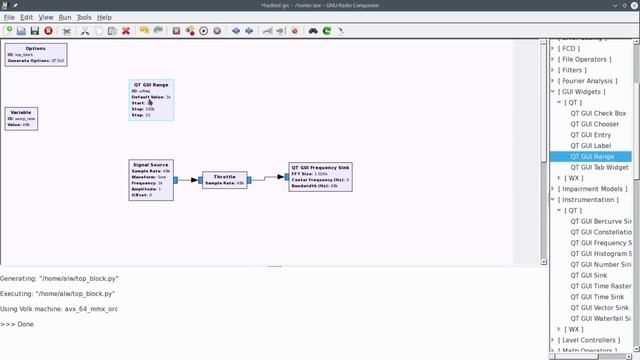Print the flow graph

tap(67, 31)
